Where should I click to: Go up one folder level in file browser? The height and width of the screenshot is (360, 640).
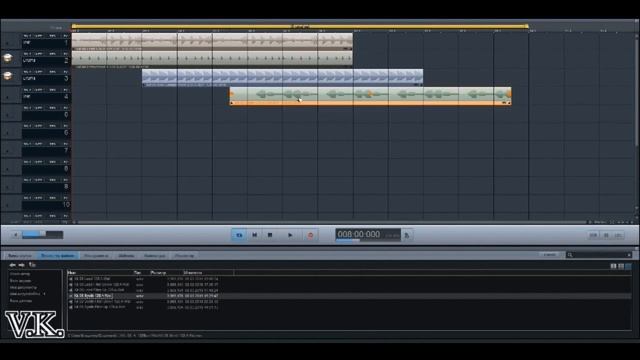click(x=32, y=265)
